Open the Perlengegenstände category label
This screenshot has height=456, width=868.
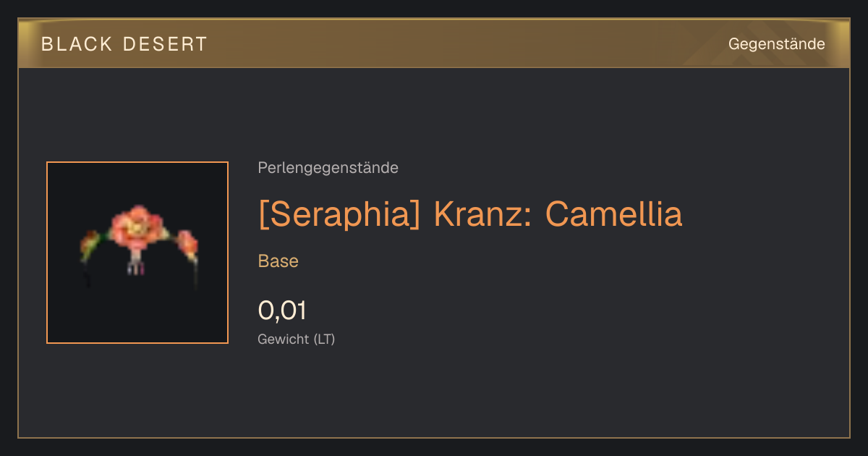click(328, 168)
